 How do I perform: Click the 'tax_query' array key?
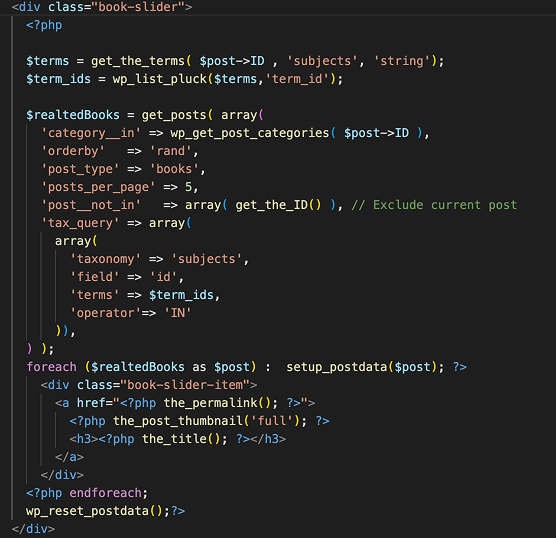click(x=80, y=223)
